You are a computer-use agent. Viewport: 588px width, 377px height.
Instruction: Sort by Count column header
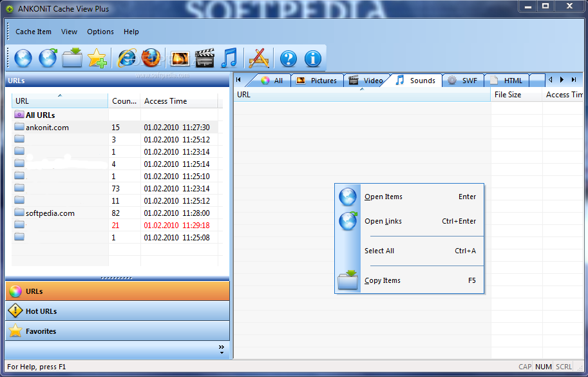point(124,101)
